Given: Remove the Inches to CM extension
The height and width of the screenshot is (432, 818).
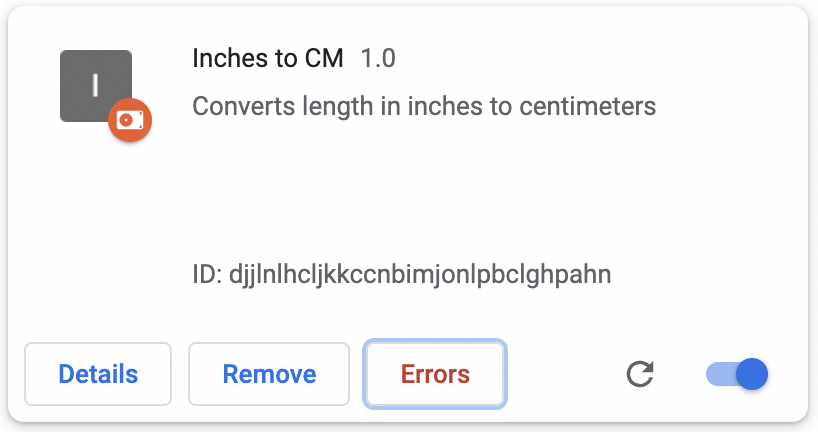Looking at the screenshot, I should pyautogui.click(x=269, y=375).
